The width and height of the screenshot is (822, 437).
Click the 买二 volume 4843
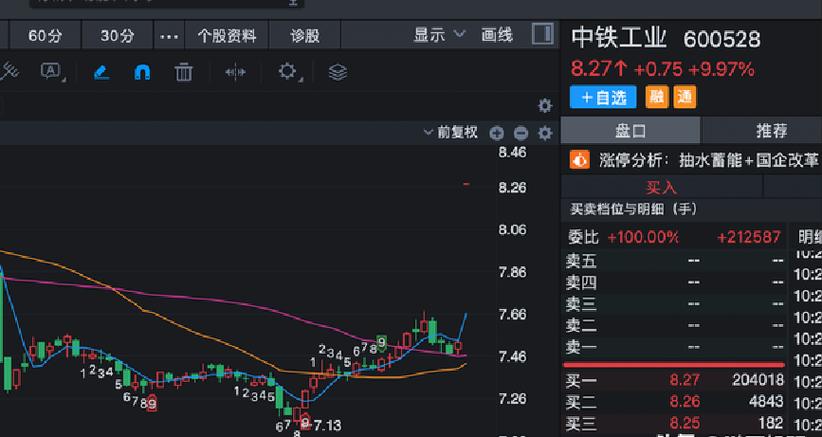[x=766, y=402]
